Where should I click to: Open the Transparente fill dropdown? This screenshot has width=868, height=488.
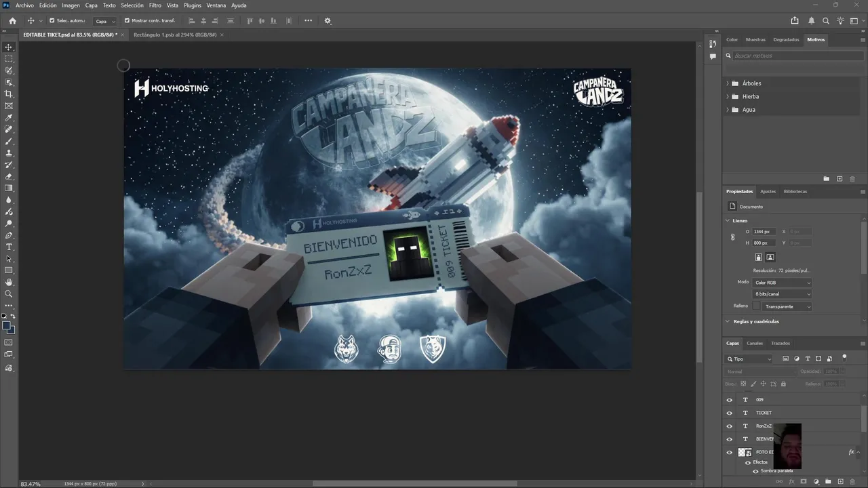[x=787, y=306]
